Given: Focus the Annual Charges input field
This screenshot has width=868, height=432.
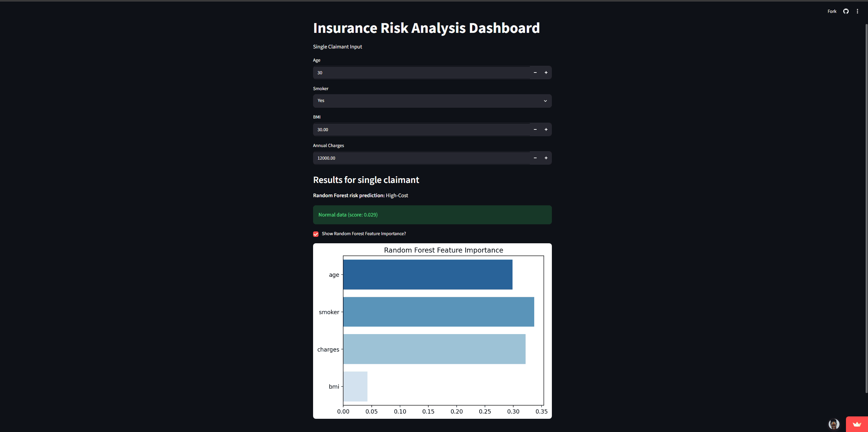Looking at the screenshot, I should coord(421,158).
